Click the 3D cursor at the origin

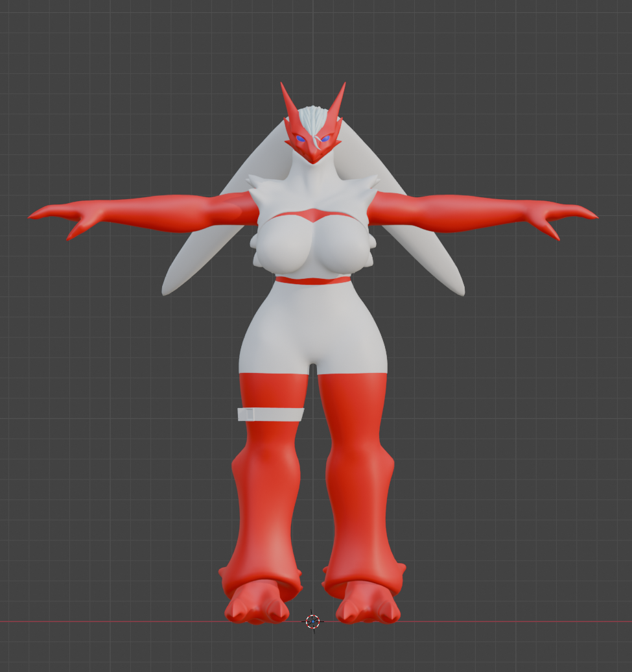(313, 621)
